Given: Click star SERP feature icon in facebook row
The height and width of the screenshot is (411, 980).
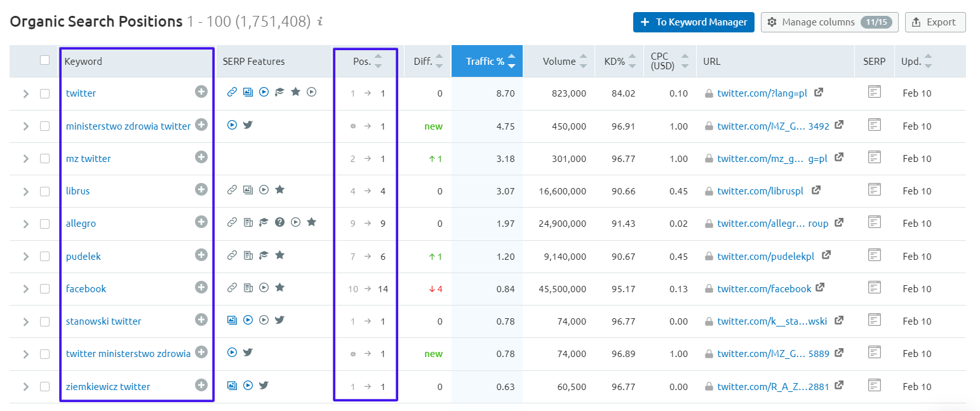Looking at the screenshot, I should click(x=279, y=288).
